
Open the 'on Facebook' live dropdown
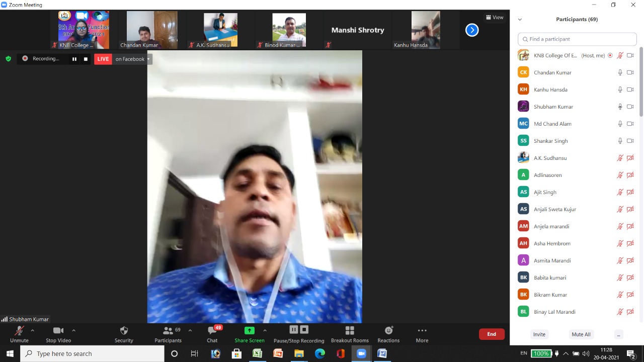(132, 59)
